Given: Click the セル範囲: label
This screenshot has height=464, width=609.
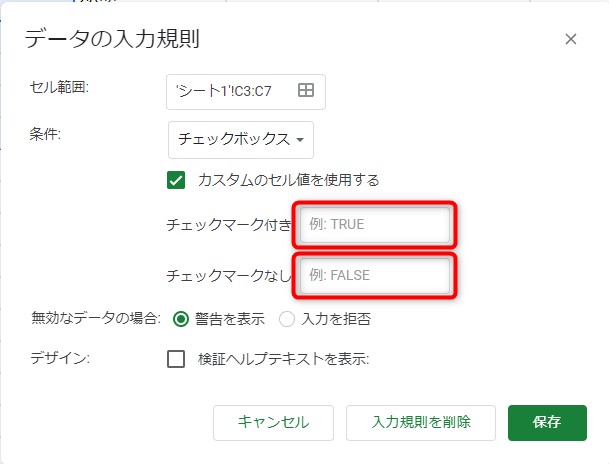Looking at the screenshot, I should [x=60, y=88].
